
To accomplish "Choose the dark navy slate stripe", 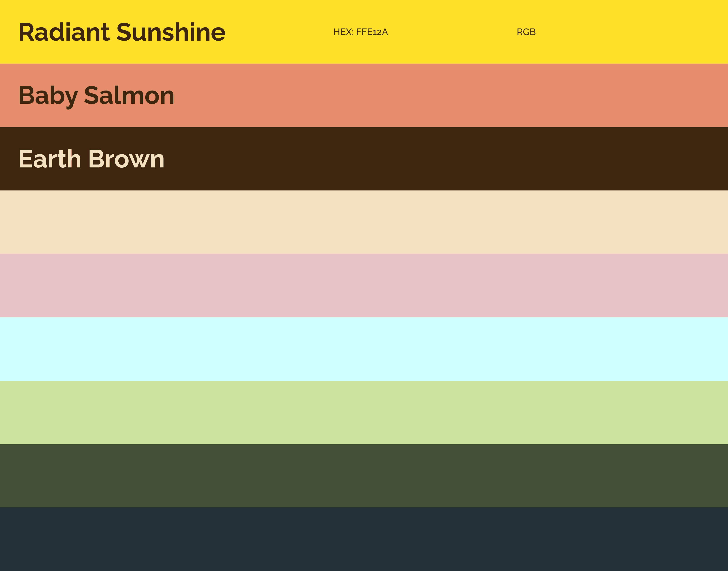I will pos(364,539).
